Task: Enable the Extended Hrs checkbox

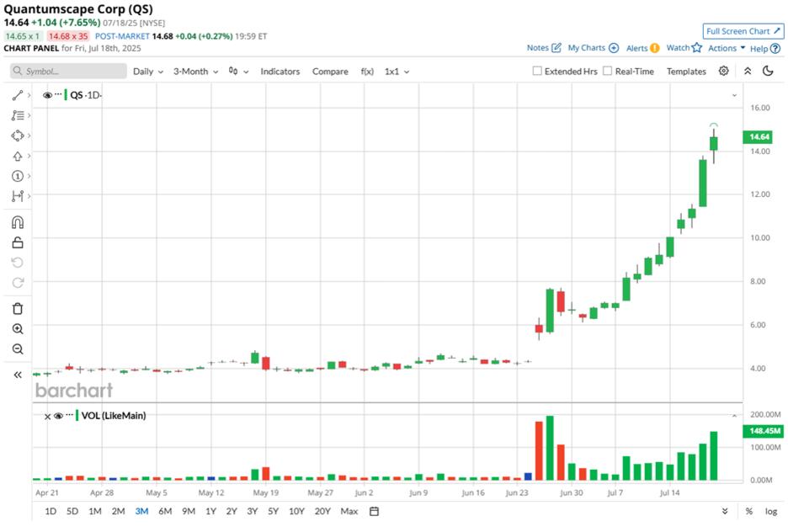Action: point(537,71)
